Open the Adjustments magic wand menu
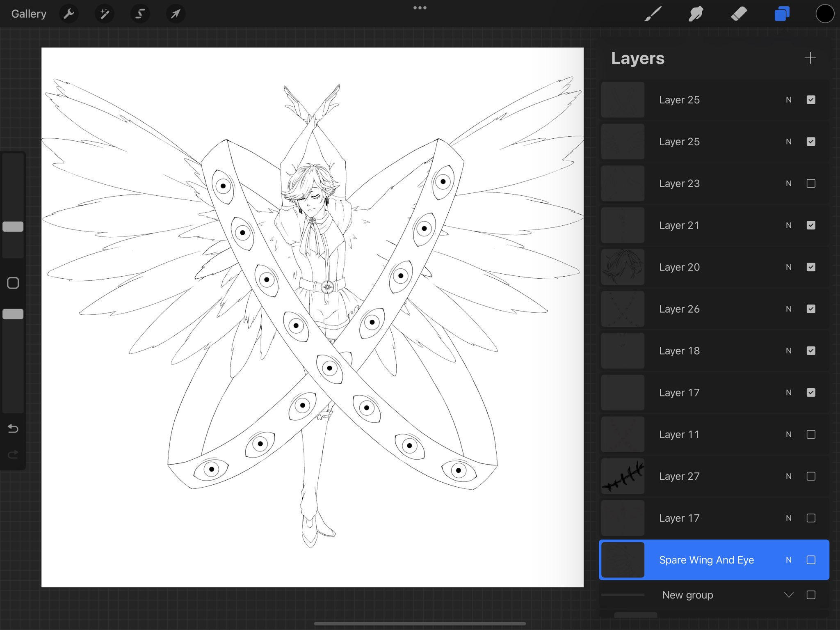The height and width of the screenshot is (630, 840). 105,14
